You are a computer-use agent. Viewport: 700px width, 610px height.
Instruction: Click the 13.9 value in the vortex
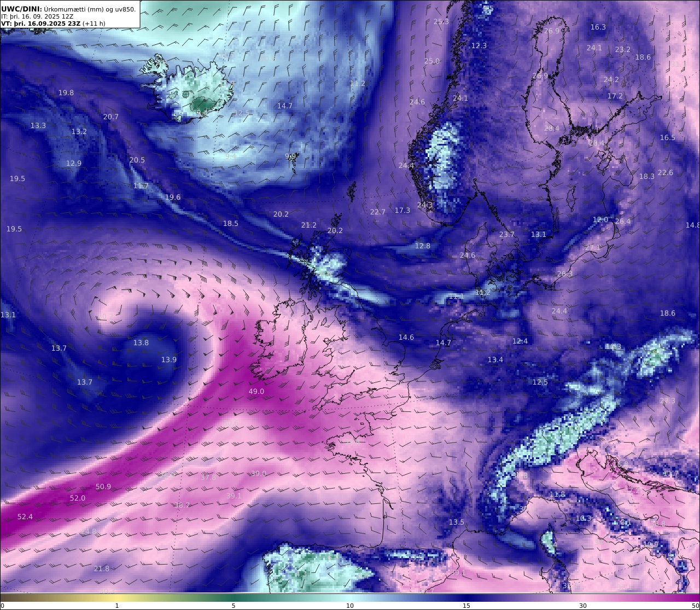[x=169, y=360]
